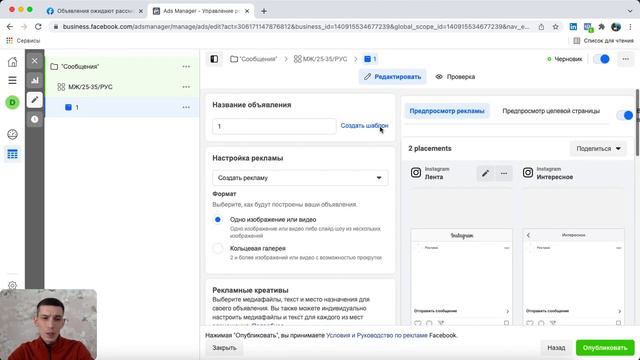Open Условия и Руководство по рекламе link
The height and width of the screenshot is (360, 640).
(377, 335)
